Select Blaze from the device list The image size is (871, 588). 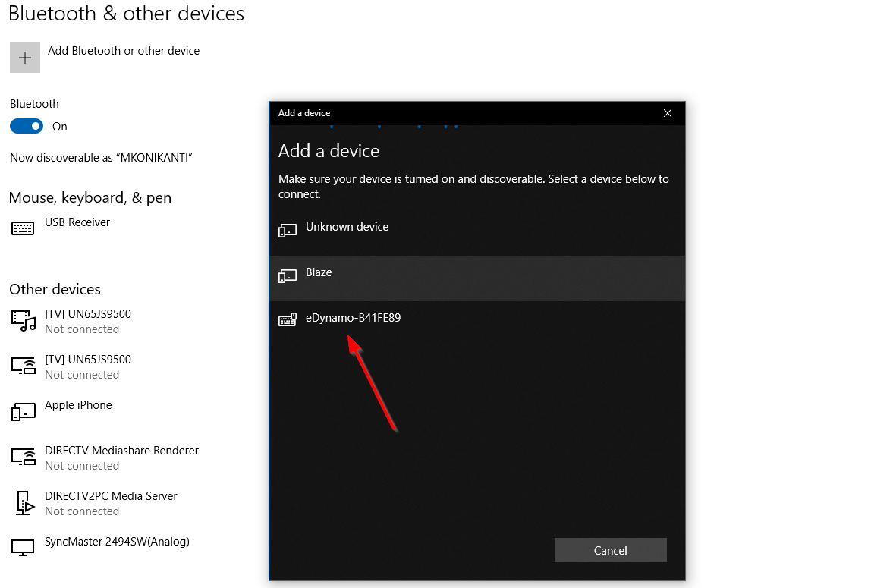click(319, 272)
